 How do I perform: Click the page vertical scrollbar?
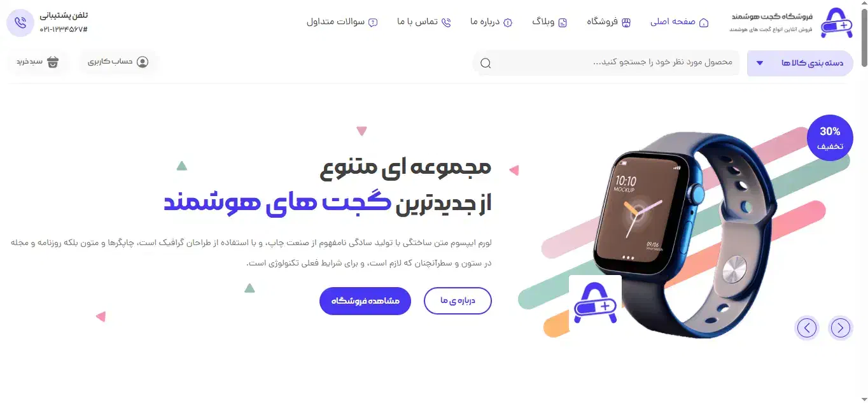[864, 201]
